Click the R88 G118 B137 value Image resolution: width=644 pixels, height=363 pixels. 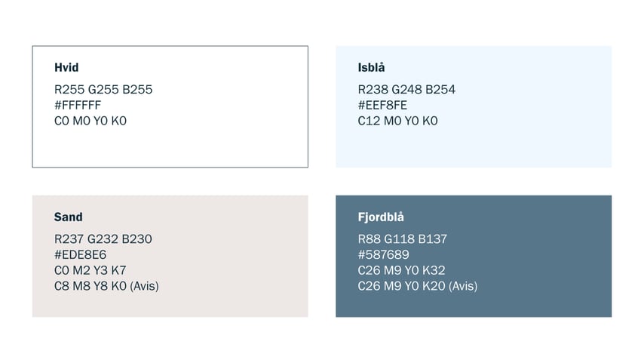tap(403, 239)
